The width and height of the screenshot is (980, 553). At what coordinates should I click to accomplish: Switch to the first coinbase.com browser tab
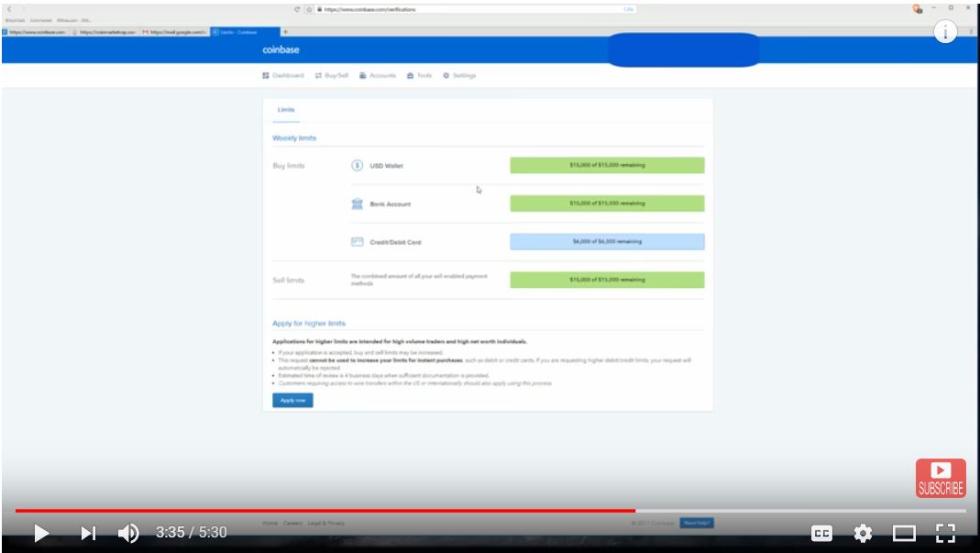click(35, 32)
